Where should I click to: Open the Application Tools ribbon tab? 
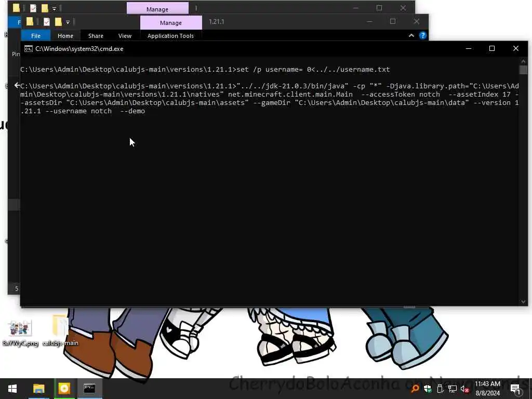pos(170,36)
